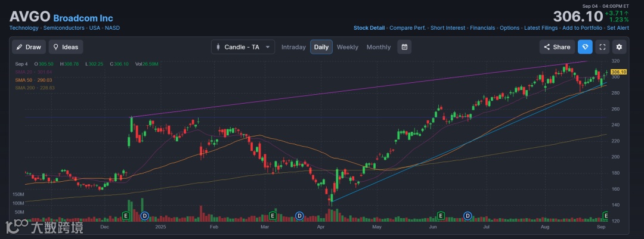Click the Share button
Viewport: 644px width, 239px height.
[557, 47]
